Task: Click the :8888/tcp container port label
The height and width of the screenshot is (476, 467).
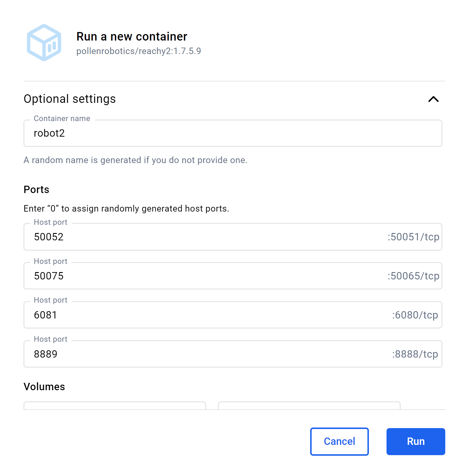Action: click(x=415, y=354)
